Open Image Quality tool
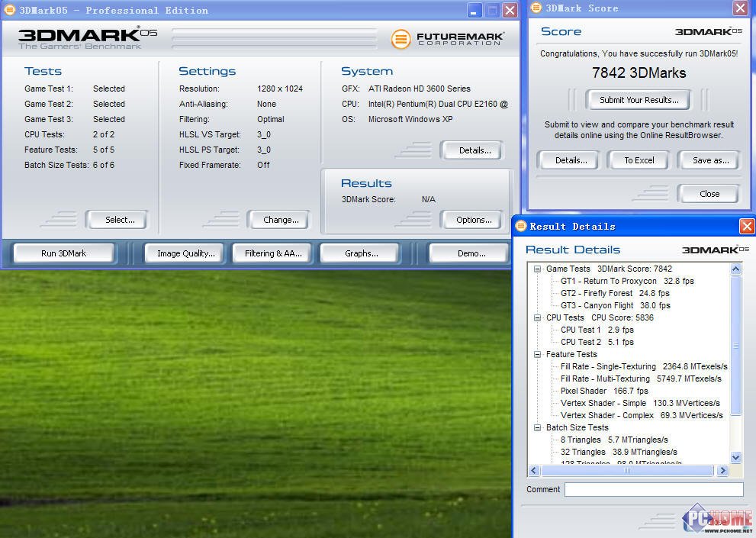756x538 pixels. pos(185,253)
